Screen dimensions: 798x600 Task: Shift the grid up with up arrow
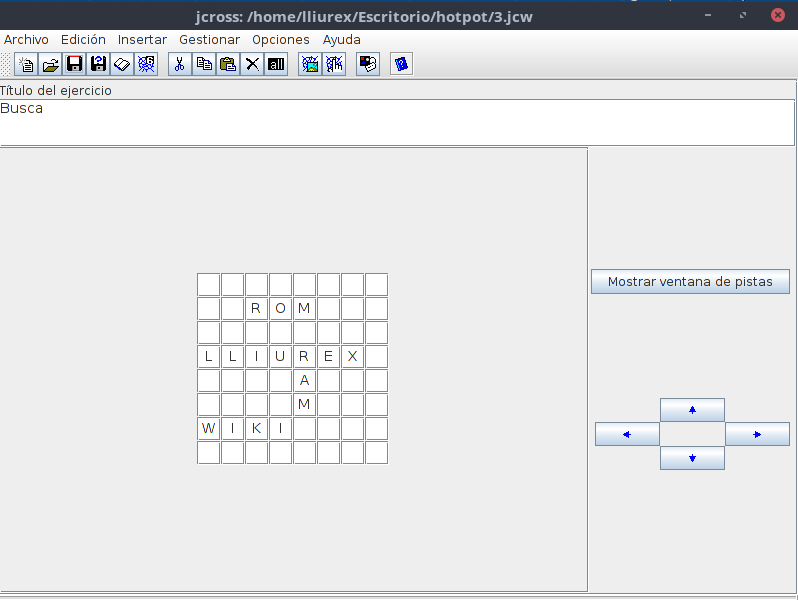[692, 410]
